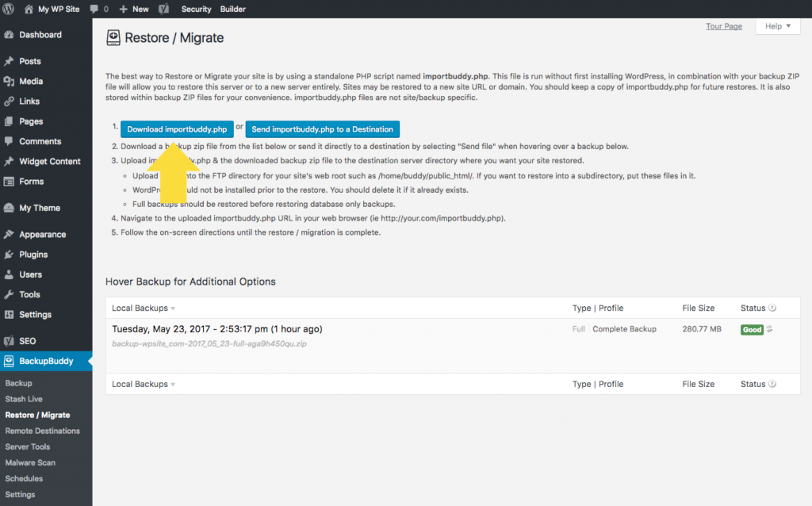Open the Backup submenu item

(x=19, y=383)
